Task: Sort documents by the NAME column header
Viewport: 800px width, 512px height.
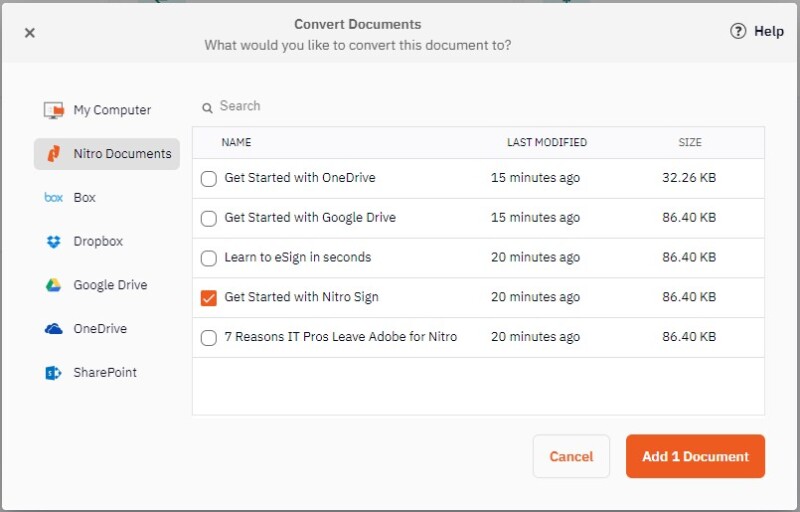Action: [x=236, y=143]
